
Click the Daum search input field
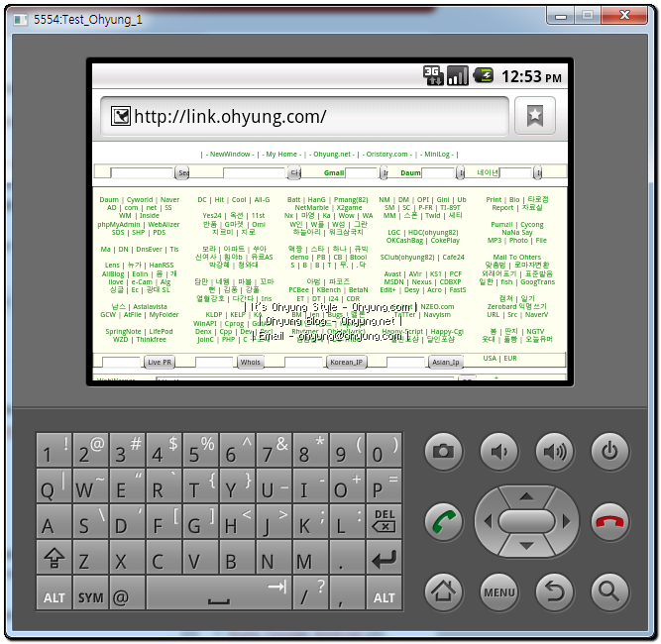point(438,172)
